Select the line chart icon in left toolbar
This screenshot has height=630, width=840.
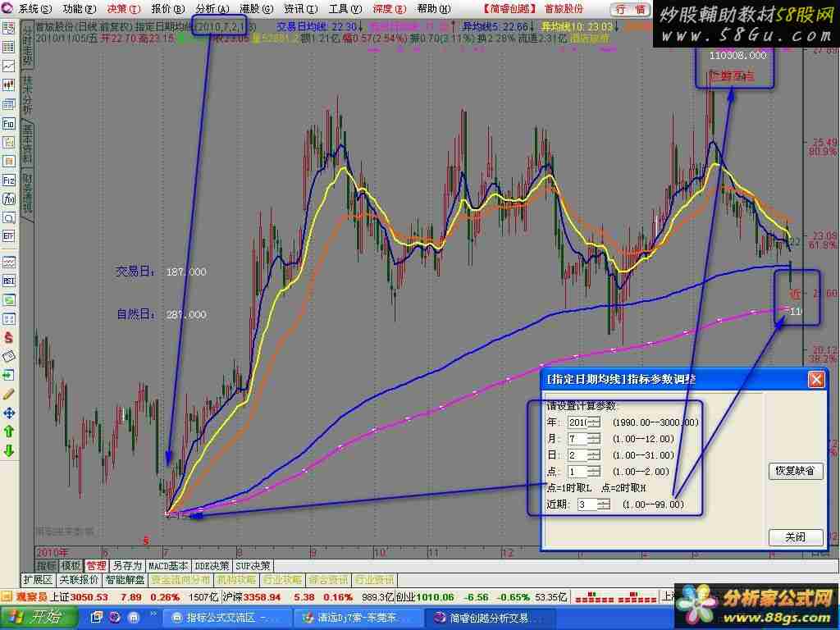[8, 66]
